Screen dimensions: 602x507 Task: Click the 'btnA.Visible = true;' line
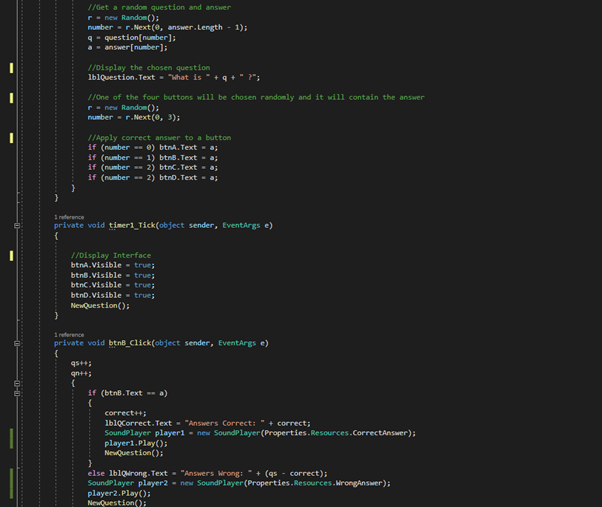click(113, 265)
